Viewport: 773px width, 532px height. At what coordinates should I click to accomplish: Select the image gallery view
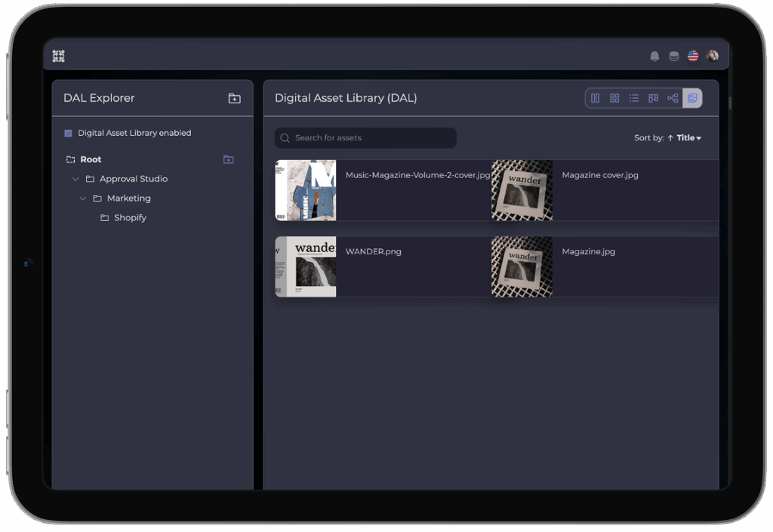click(692, 98)
